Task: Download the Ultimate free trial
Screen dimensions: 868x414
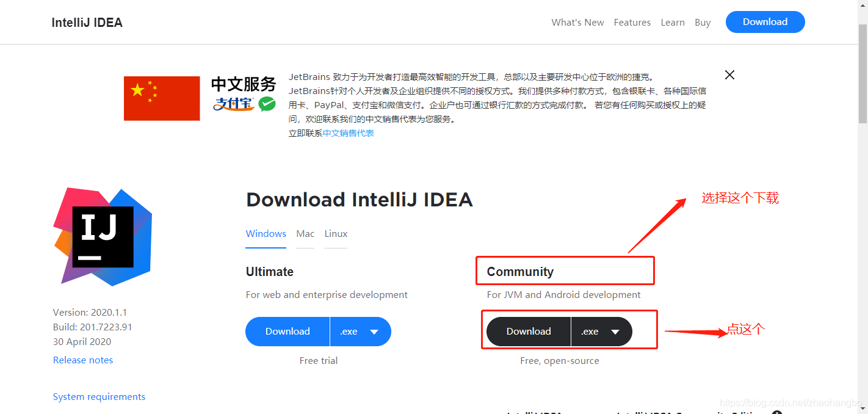Action: [x=287, y=331]
